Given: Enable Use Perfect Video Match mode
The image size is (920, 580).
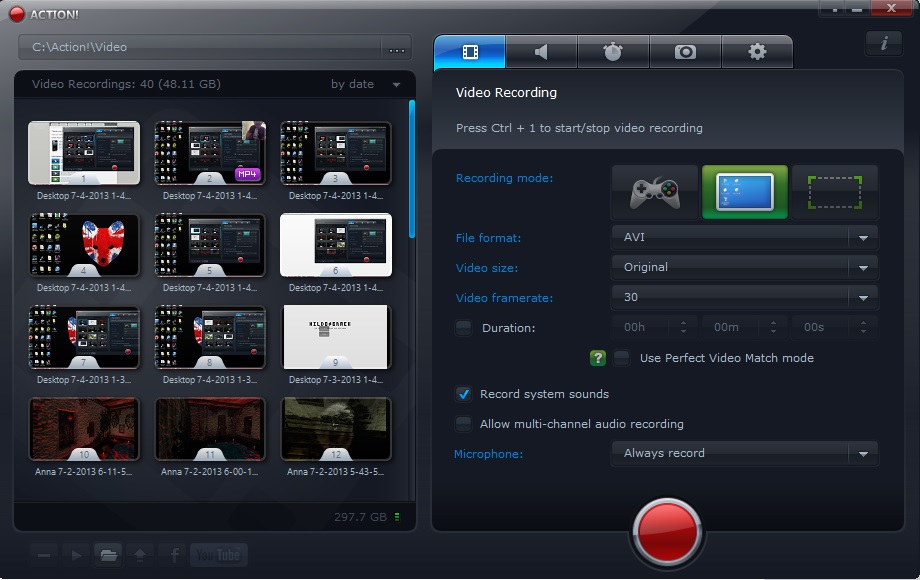Looking at the screenshot, I should 621,358.
